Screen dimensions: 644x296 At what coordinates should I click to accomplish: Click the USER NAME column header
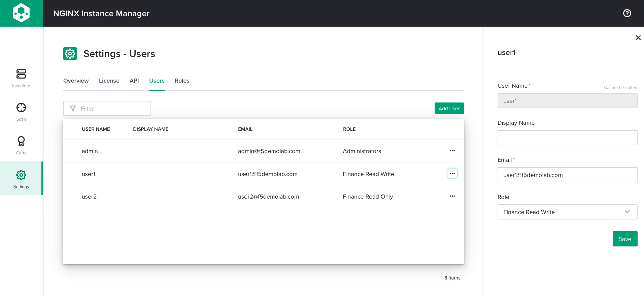(96, 129)
